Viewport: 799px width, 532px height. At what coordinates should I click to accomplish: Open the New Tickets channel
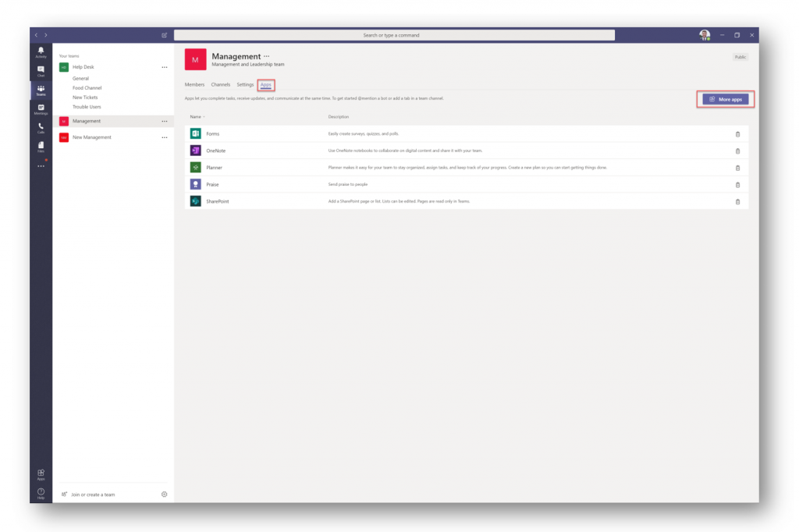[x=85, y=98]
